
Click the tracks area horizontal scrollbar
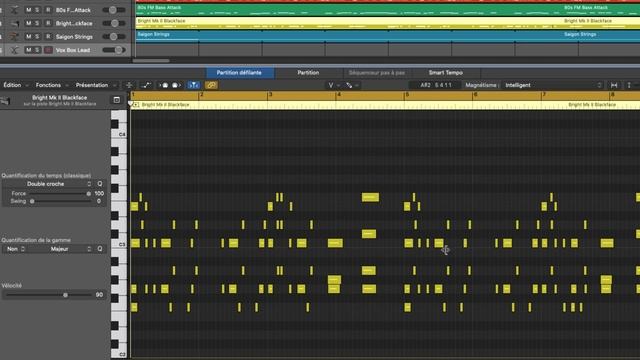(151, 61)
